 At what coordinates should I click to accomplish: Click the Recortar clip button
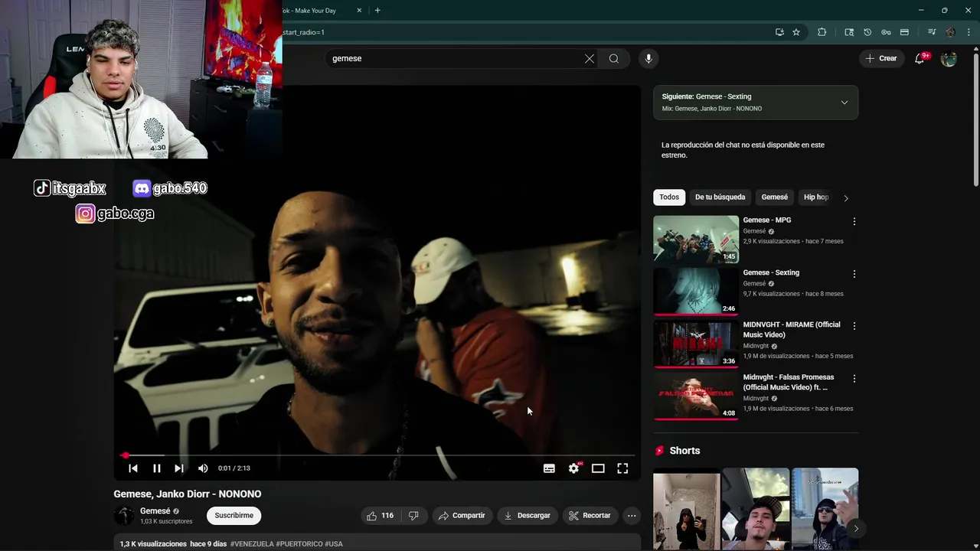point(590,516)
